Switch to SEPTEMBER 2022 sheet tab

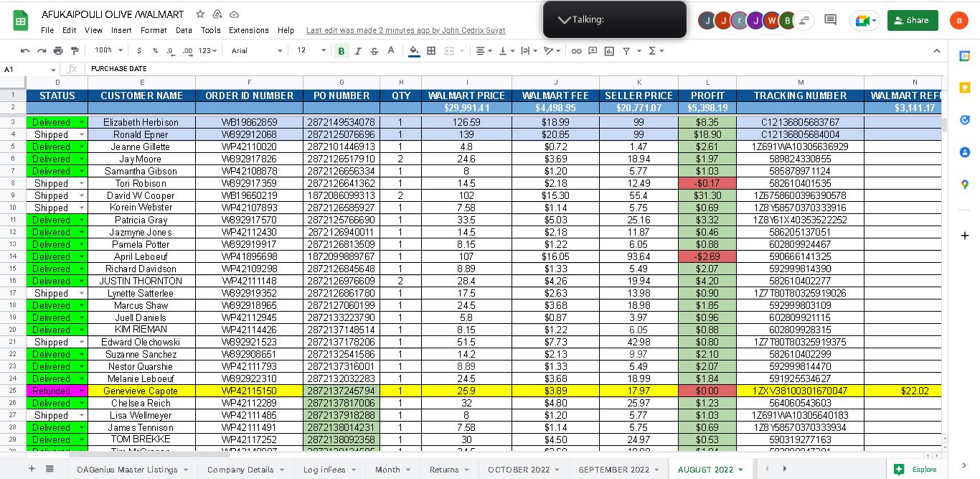tap(618, 470)
